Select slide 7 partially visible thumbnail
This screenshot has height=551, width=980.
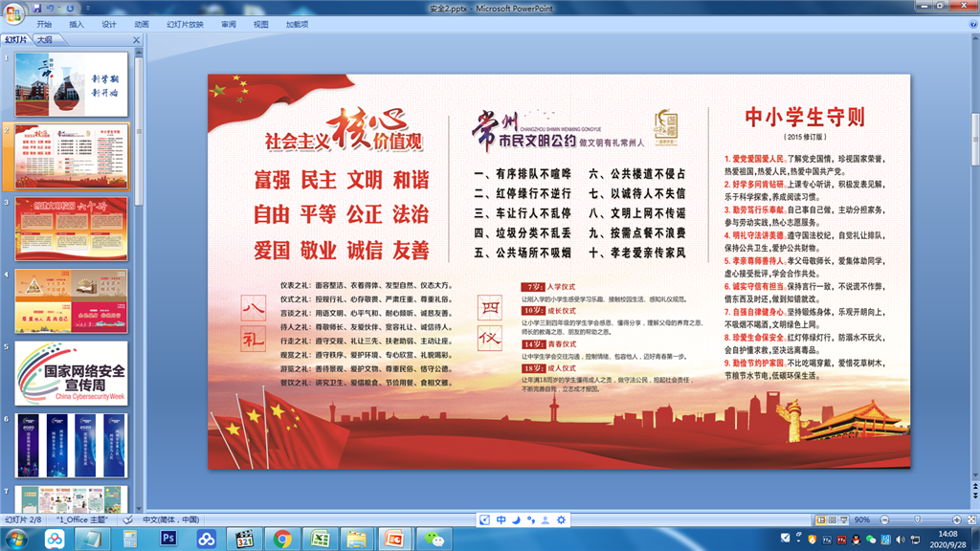point(71,499)
